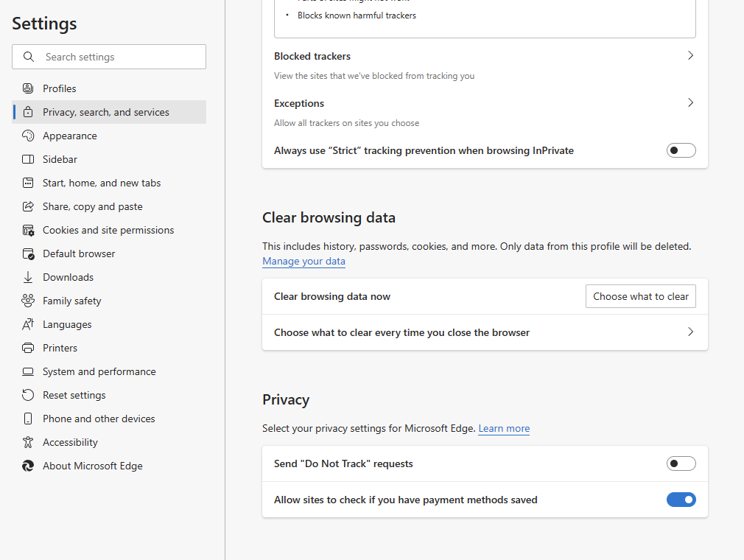Open clear-on-close options chevron
Image resolution: width=744 pixels, height=560 pixels.
(x=690, y=332)
